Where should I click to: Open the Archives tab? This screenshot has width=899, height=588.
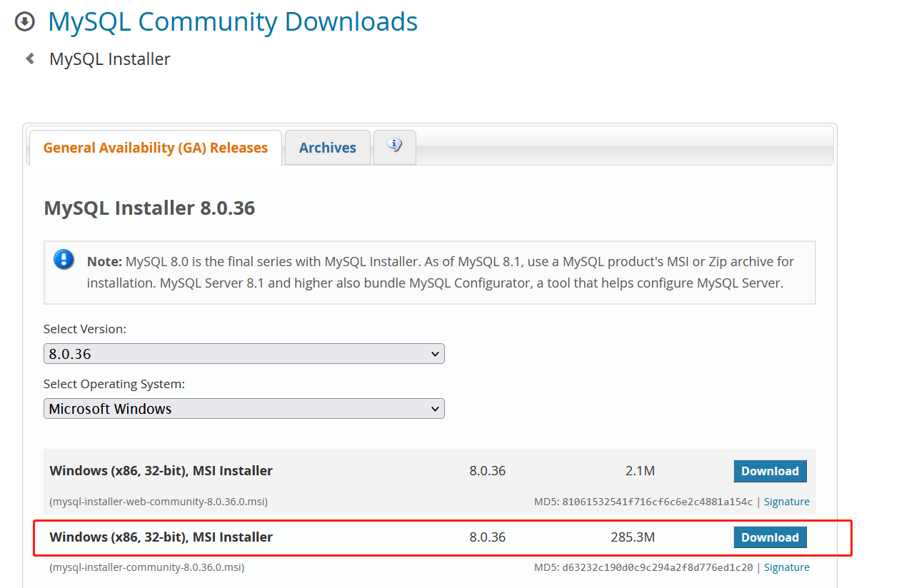[x=328, y=148]
